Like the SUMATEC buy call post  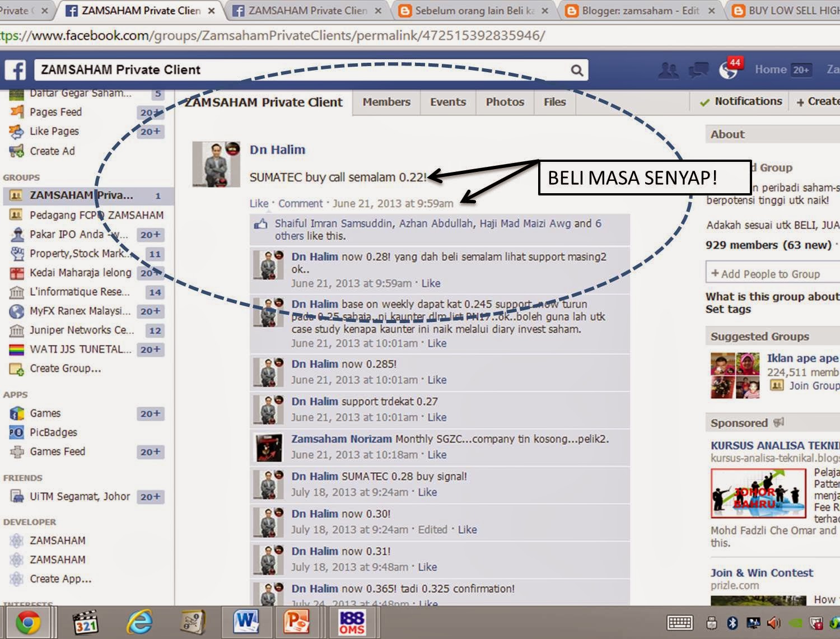pos(259,203)
